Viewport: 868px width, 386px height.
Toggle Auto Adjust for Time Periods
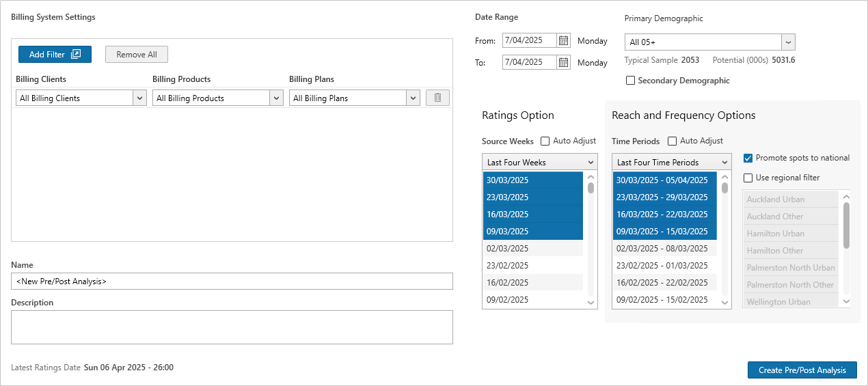point(672,141)
